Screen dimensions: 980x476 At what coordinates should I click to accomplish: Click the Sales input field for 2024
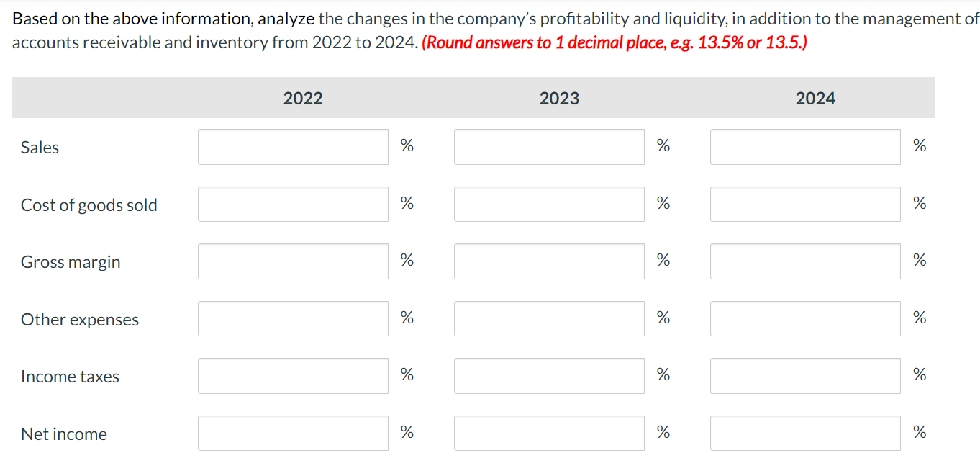coord(804,146)
